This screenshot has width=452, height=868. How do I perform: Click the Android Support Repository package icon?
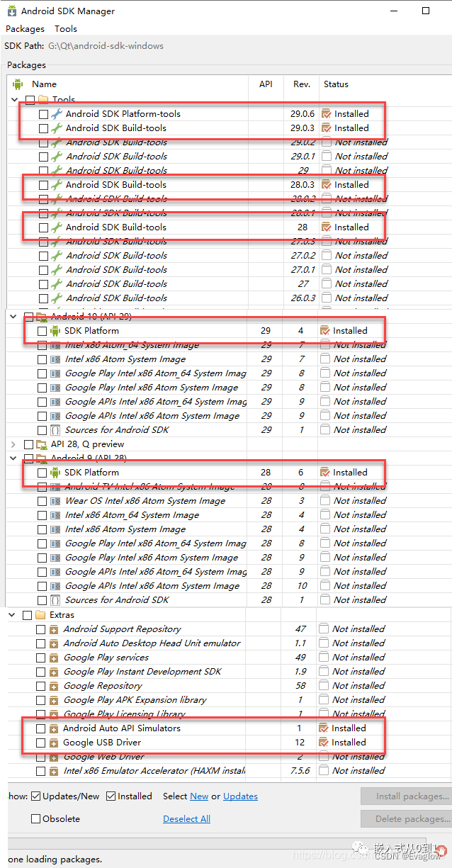[x=54, y=629]
